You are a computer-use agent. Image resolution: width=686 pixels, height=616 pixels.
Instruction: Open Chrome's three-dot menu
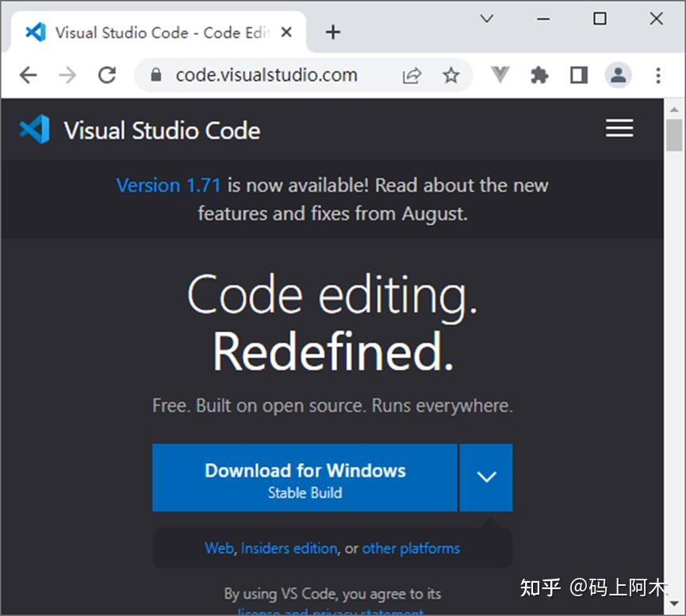pos(658,75)
